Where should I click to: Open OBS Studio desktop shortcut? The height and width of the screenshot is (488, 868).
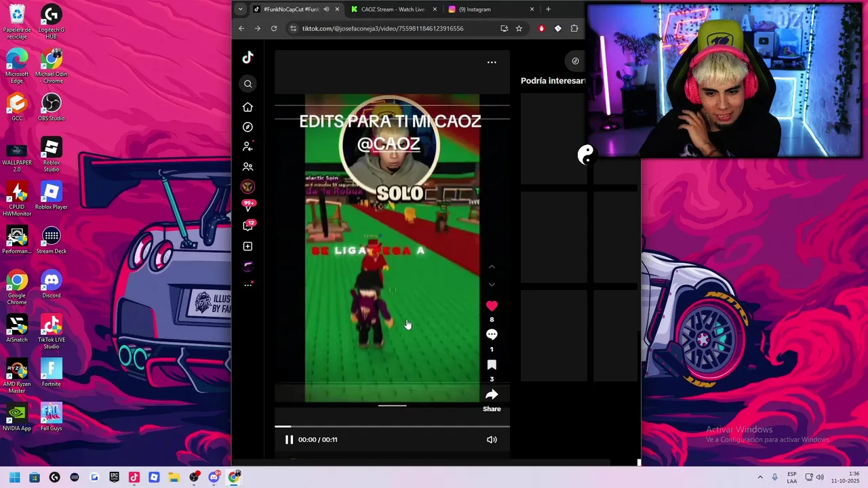[51, 107]
